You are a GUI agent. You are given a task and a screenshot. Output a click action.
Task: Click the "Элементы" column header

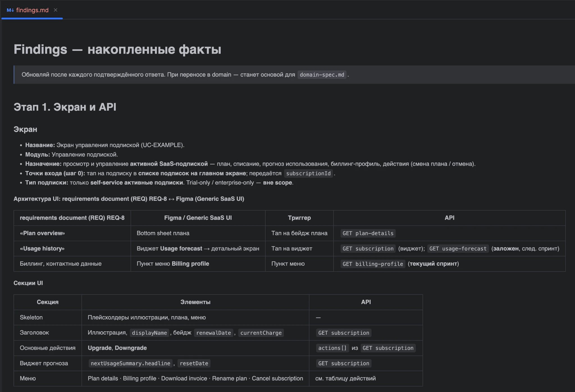195,302
